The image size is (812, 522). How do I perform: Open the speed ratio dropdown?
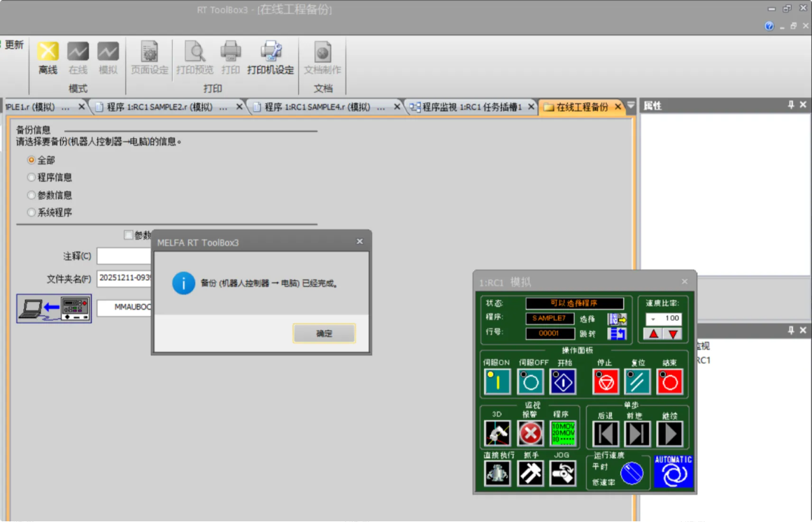(x=653, y=319)
